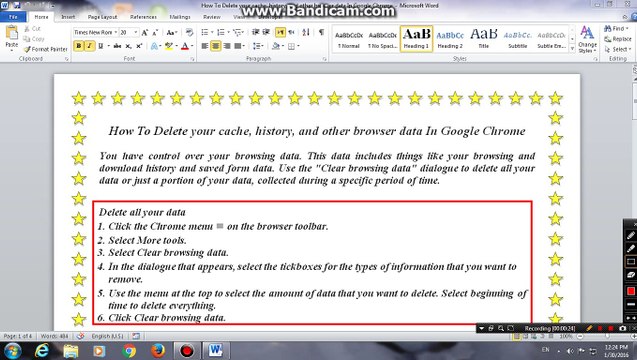Pick the red color in Bandicam draw toolbar
This screenshot has width=637, height=360.
(630, 291)
